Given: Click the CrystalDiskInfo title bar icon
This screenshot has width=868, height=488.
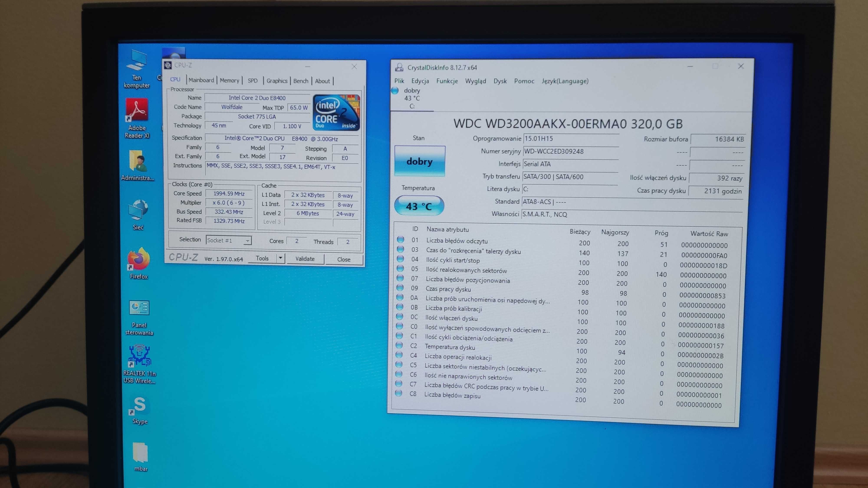Looking at the screenshot, I should [x=399, y=67].
